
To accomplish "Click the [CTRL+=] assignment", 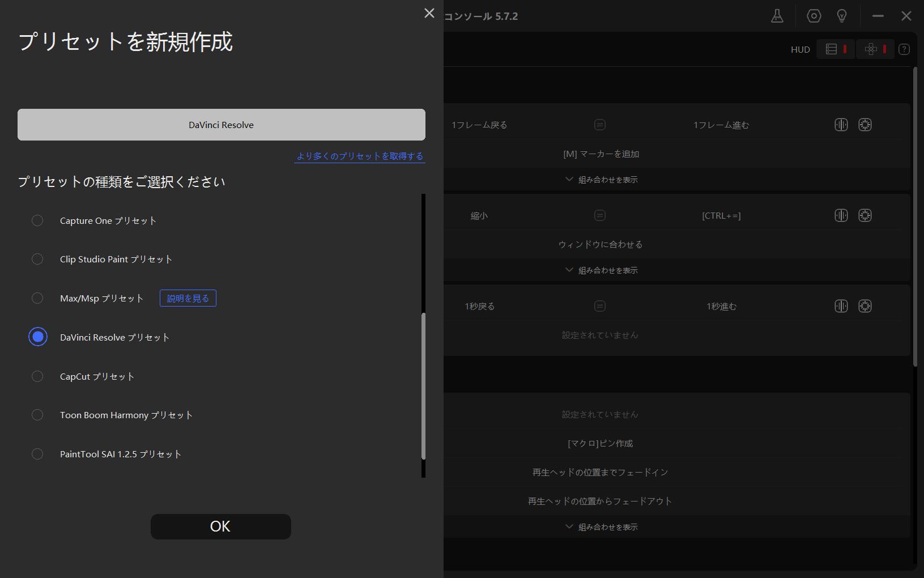I will click(721, 215).
